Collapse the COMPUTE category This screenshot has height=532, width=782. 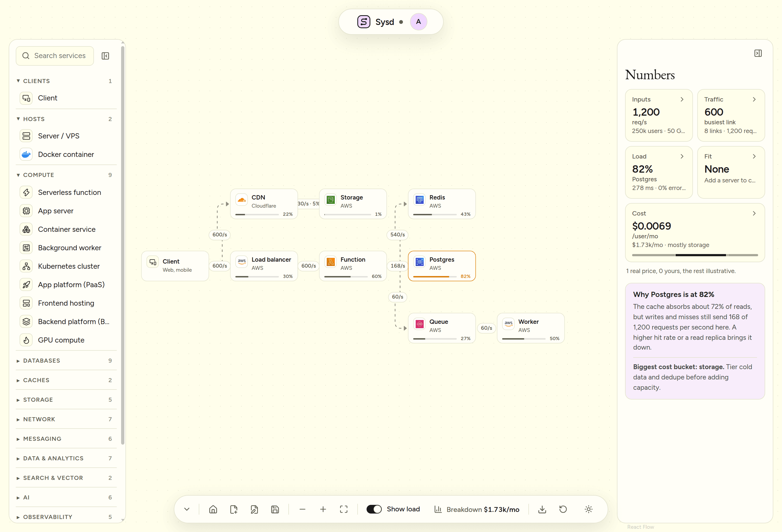pos(66,175)
